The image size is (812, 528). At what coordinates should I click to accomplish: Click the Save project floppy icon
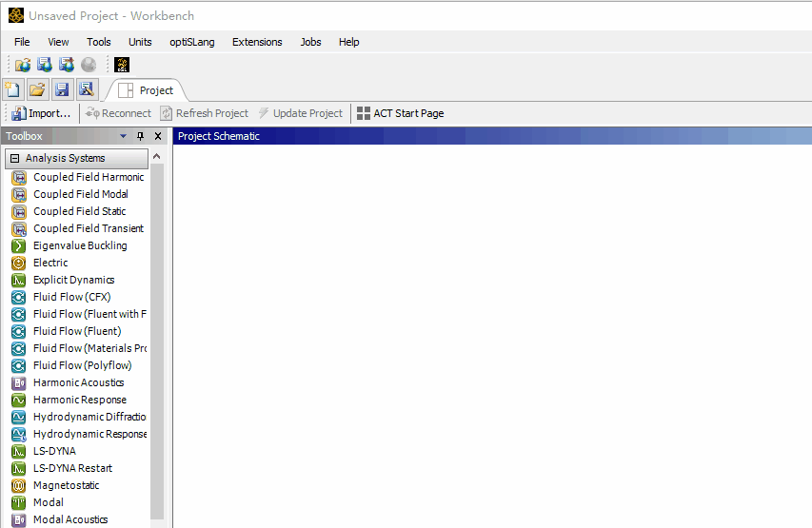62,89
